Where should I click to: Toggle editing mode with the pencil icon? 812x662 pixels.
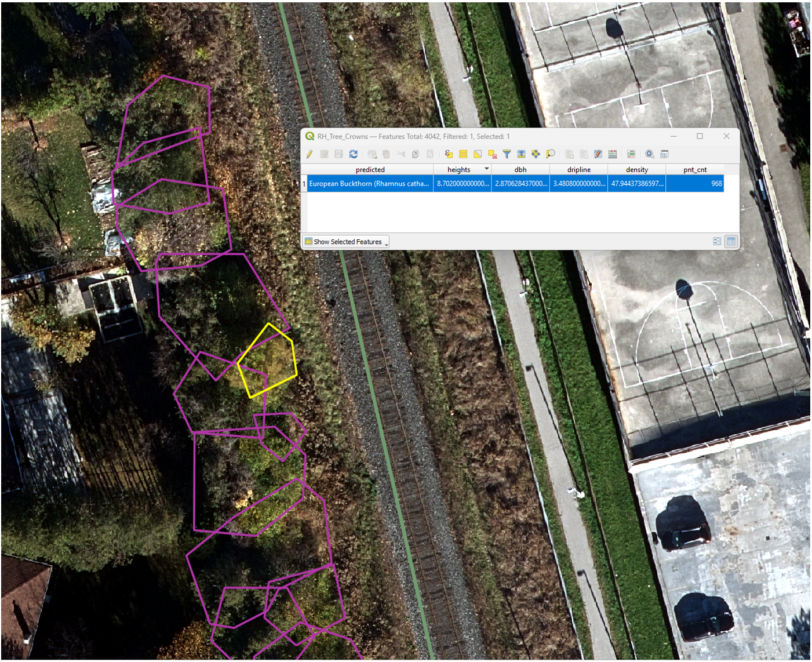click(309, 154)
